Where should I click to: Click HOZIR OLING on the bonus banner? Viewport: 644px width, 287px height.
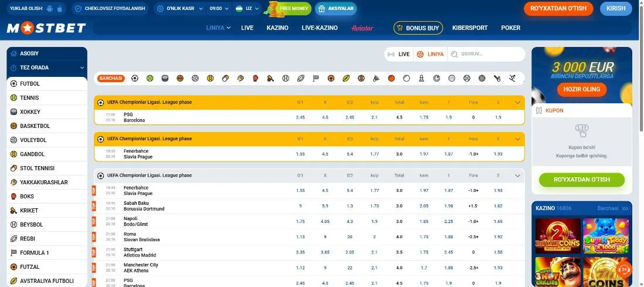(582, 89)
